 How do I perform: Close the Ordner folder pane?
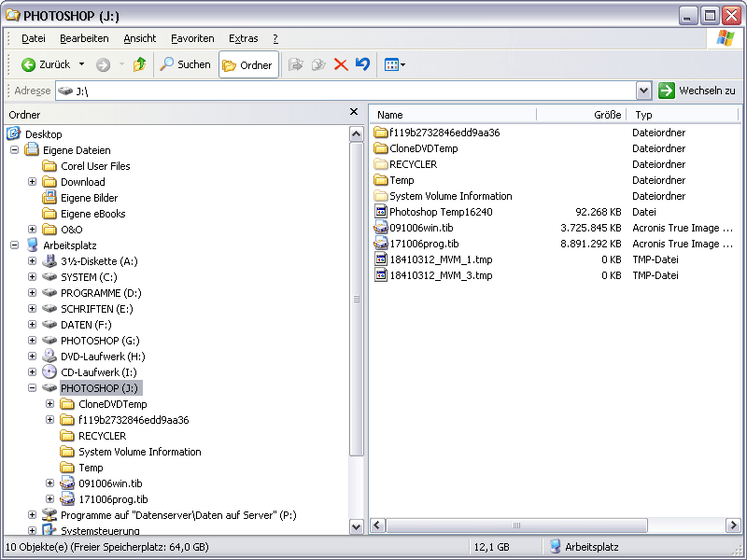tap(354, 111)
